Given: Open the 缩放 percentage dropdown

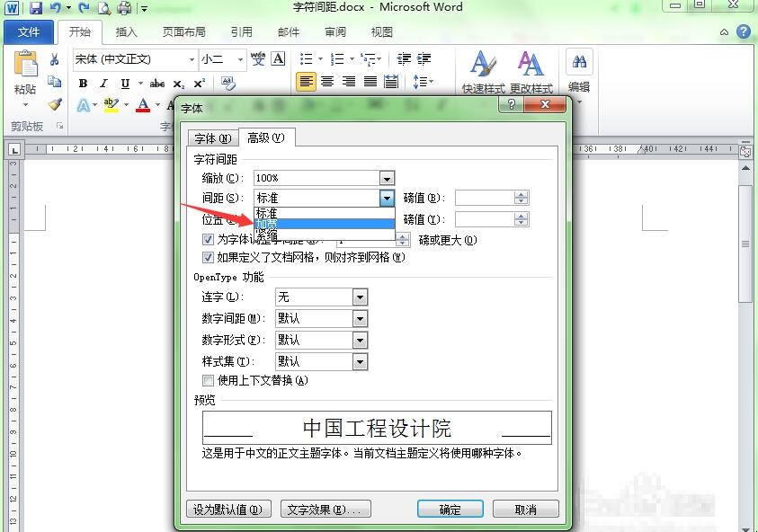Looking at the screenshot, I should click(x=387, y=177).
